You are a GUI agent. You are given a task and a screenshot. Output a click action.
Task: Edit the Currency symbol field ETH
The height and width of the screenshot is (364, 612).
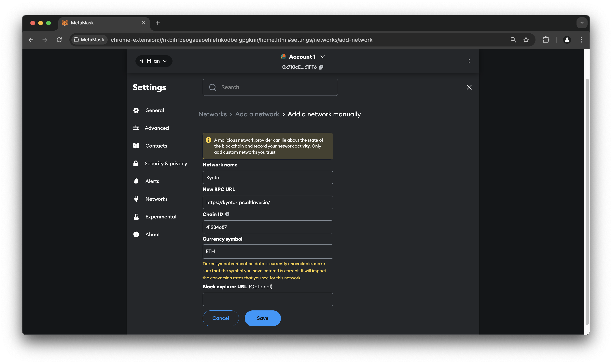[x=268, y=251]
